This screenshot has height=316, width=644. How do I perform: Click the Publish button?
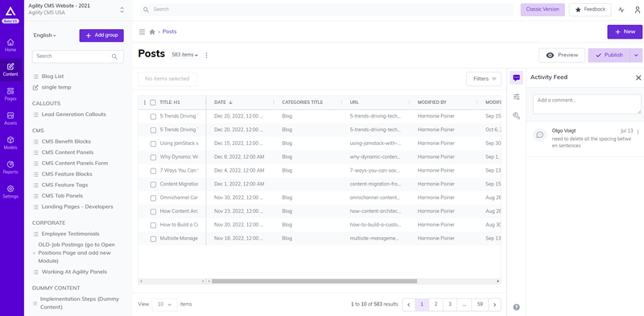click(x=609, y=55)
